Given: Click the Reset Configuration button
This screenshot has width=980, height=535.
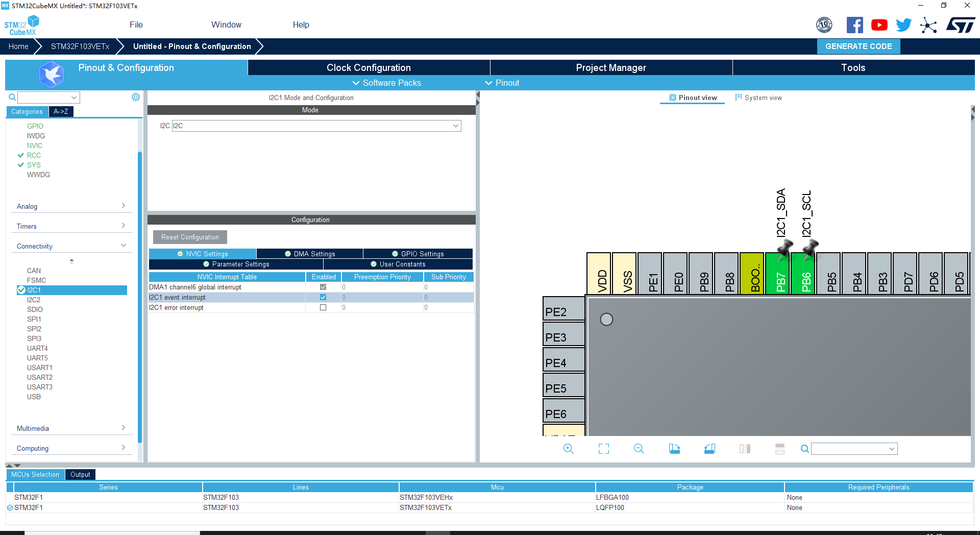Looking at the screenshot, I should pyautogui.click(x=190, y=237).
